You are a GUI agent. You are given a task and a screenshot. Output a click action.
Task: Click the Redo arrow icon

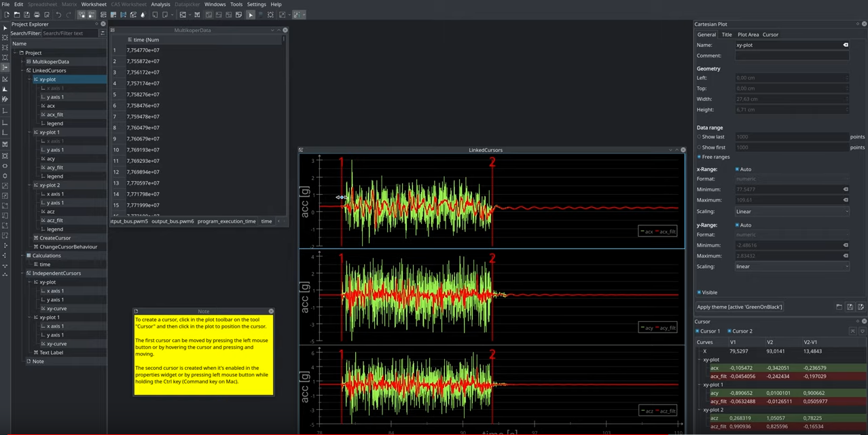point(69,14)
